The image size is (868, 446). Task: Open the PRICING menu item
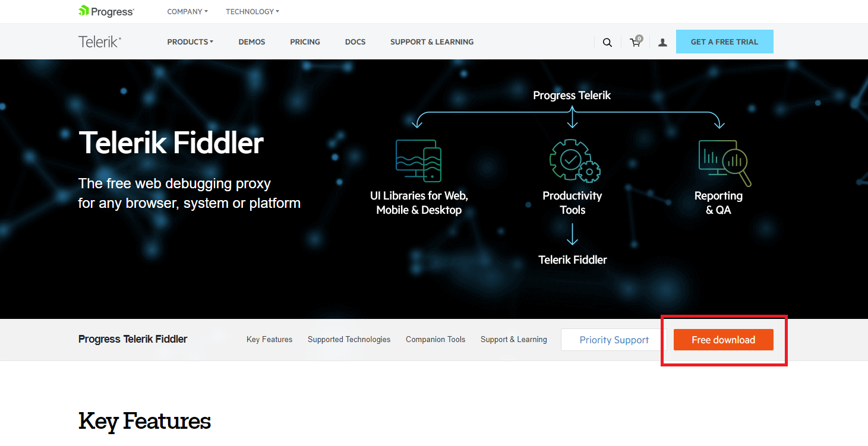pyautogui.click(x=305, y=42)
